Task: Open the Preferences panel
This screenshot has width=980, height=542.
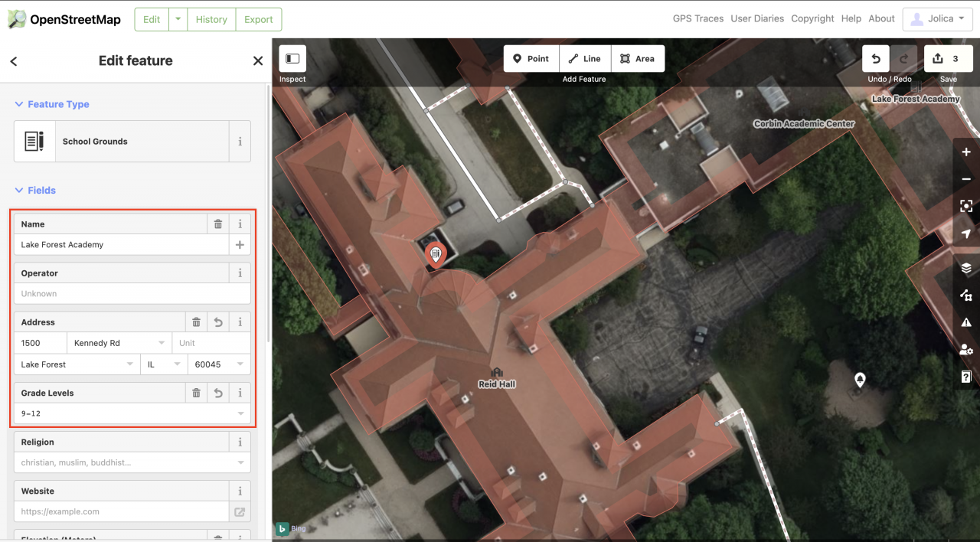Action: coord(966,350)
